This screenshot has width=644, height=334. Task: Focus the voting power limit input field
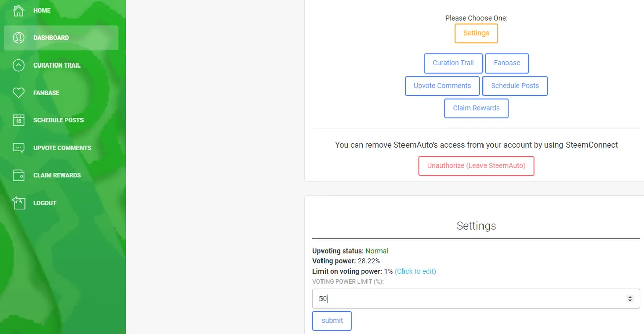(476, 299)
